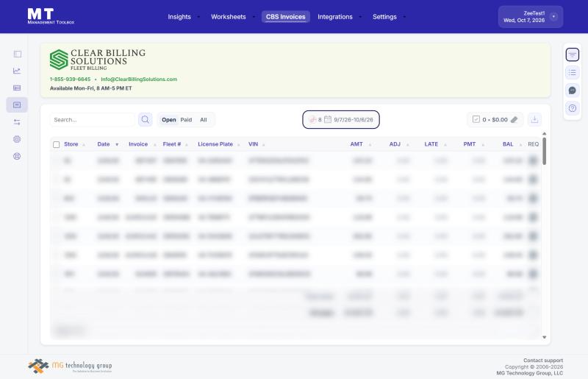This screenshot has height=379, width=588.
Task: Open the Insights menu
Action: pos(179,17)
